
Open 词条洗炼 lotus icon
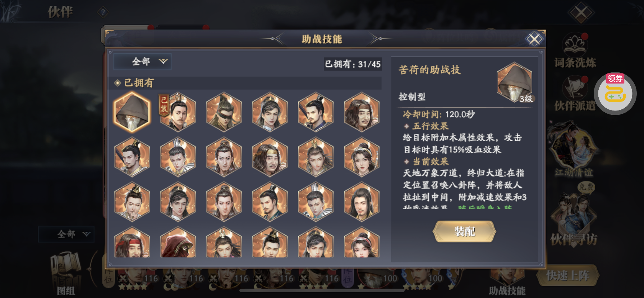[x=575, y=51]
